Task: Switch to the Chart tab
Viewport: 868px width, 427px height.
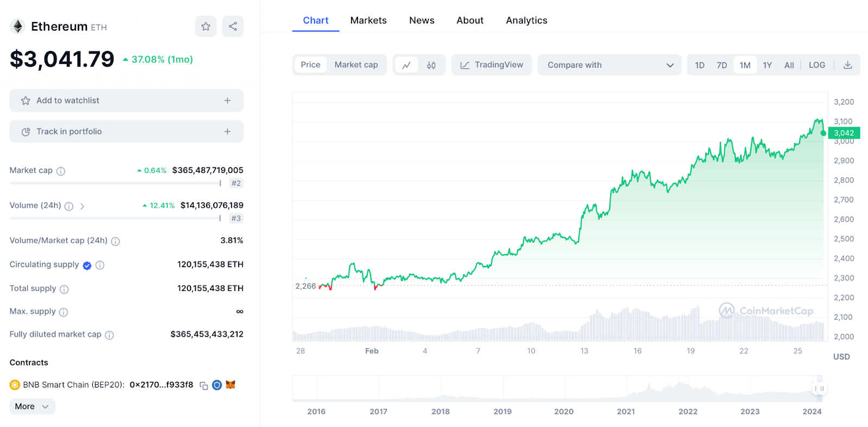Action: coord(316,21)
